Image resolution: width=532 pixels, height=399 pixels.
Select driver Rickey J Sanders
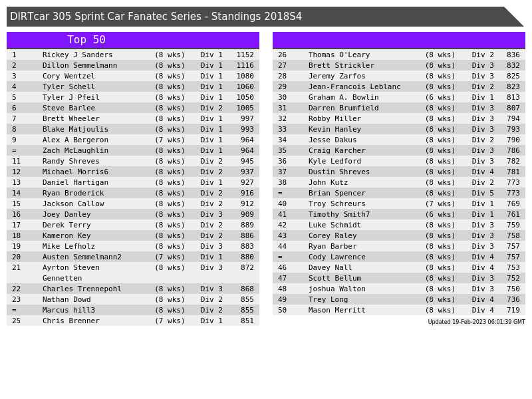point(77,55)
